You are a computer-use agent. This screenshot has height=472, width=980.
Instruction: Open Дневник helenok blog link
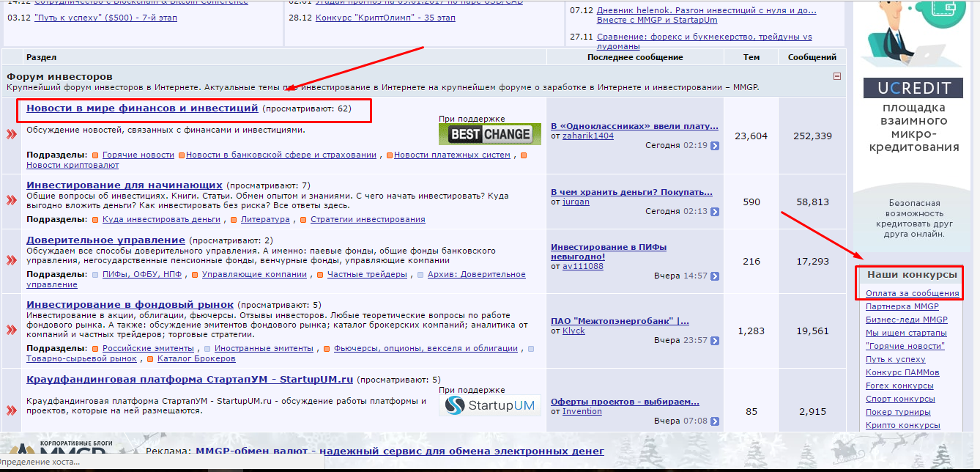click(x=707, y=15)
